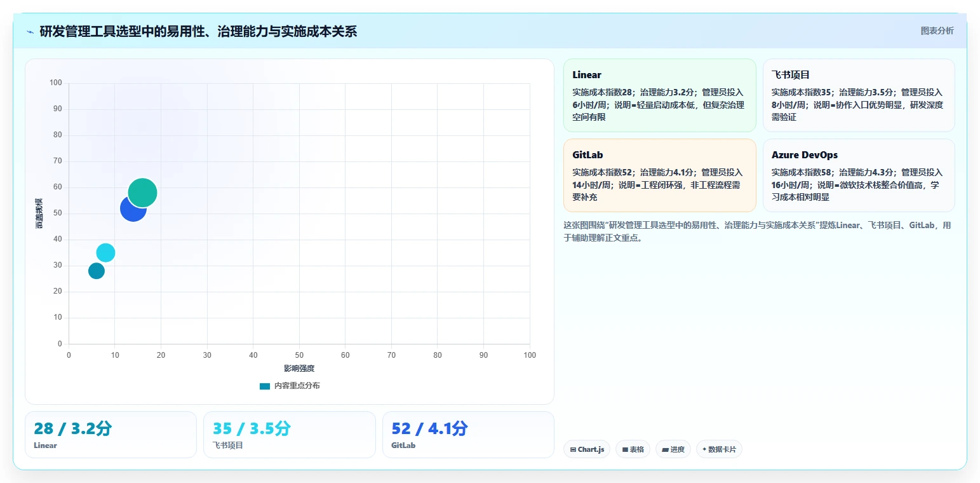Click the lightning icon beside the title

[30, 31]
